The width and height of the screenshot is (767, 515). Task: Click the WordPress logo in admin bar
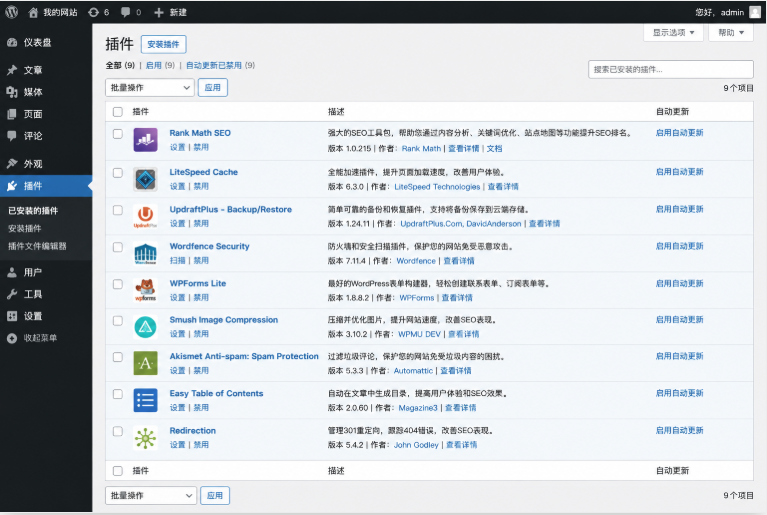(12, 12)
